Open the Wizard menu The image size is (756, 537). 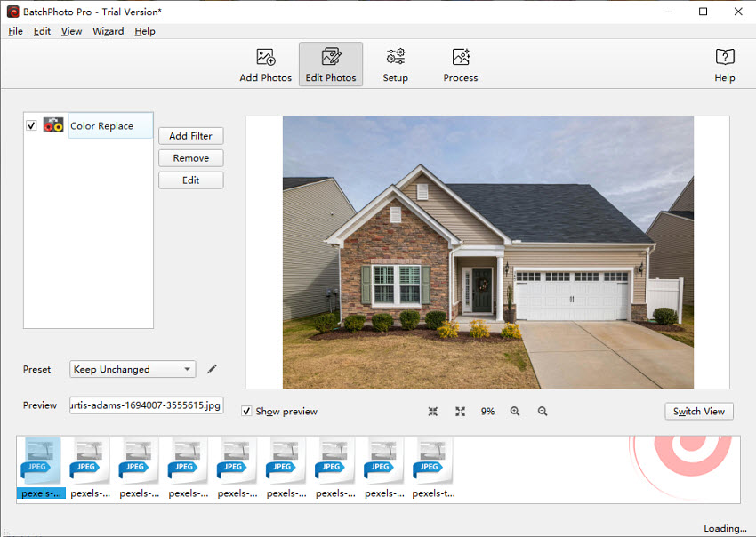point(108,30)
